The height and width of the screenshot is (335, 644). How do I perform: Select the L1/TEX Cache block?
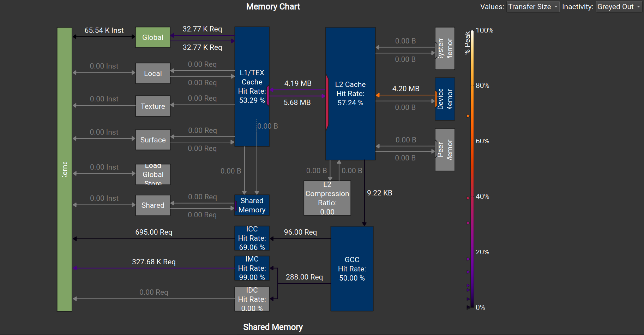[252, 87]
